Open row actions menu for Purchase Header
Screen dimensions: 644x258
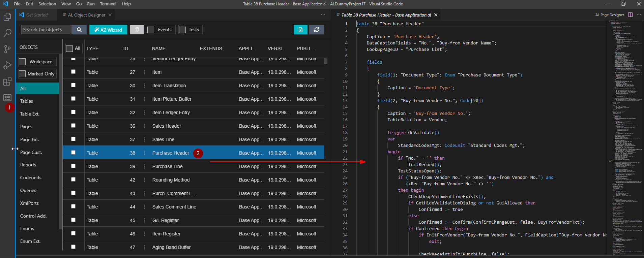(145, 153)
